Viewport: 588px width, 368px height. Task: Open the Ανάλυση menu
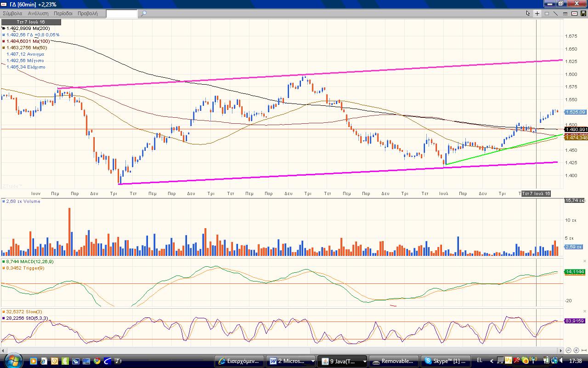[38, 13]
